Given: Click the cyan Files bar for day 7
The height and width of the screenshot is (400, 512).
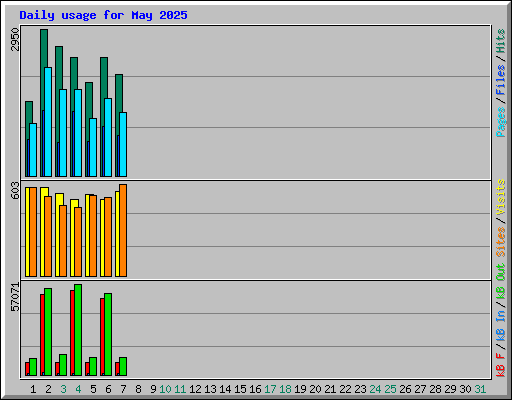Looking at the screenshot, I should click(123, 144).
